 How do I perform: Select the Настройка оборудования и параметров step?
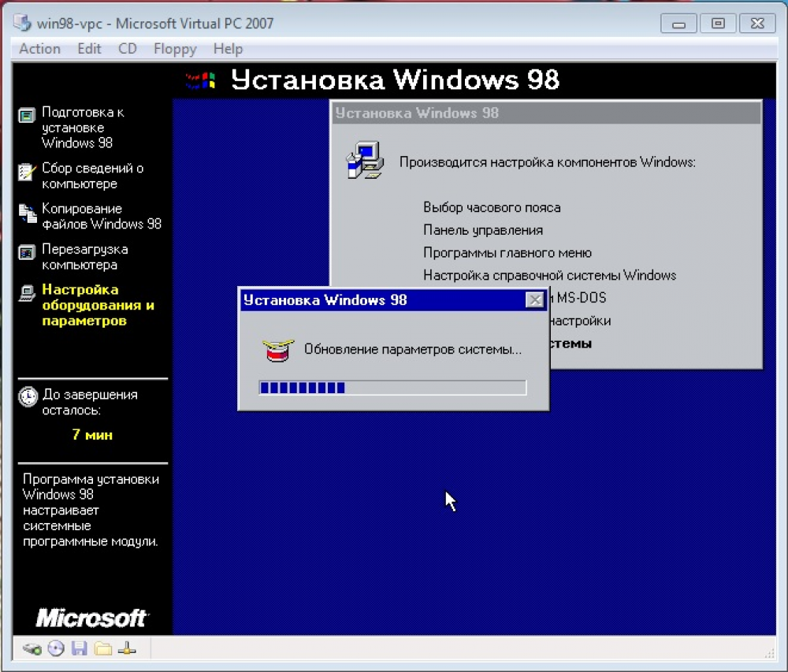(98, 305)
